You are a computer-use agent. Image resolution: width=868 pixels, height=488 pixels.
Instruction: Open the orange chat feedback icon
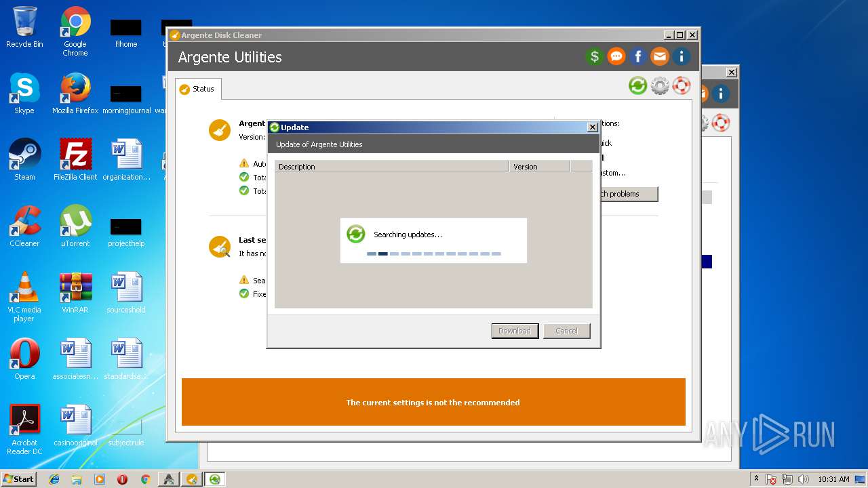coord(616,56)
